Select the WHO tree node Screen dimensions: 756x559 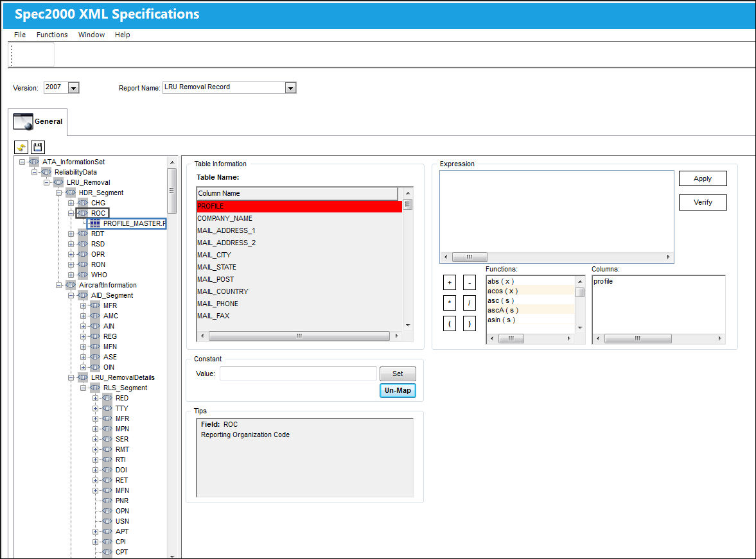tap(99, 275)
